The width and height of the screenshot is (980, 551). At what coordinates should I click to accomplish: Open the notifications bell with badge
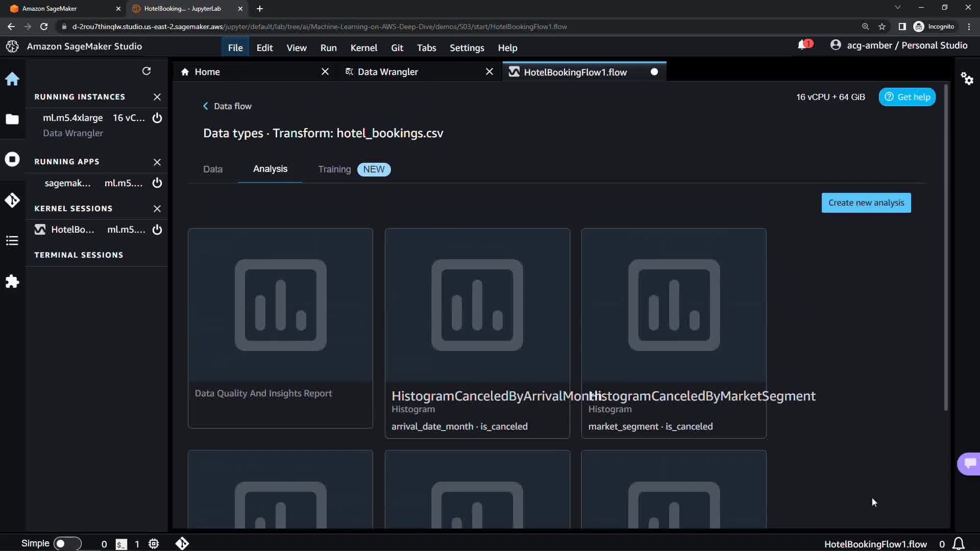pos(803,45)
